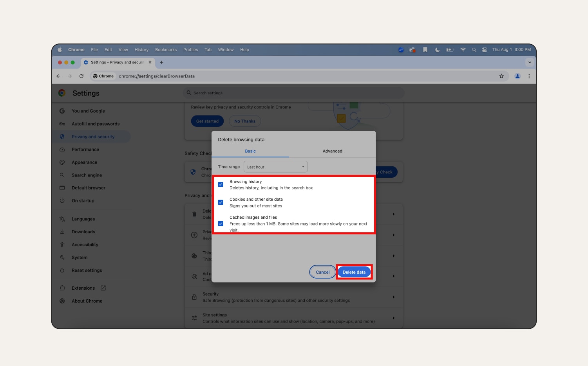Uncheck Cached images and files checkbox

point(221,224)
